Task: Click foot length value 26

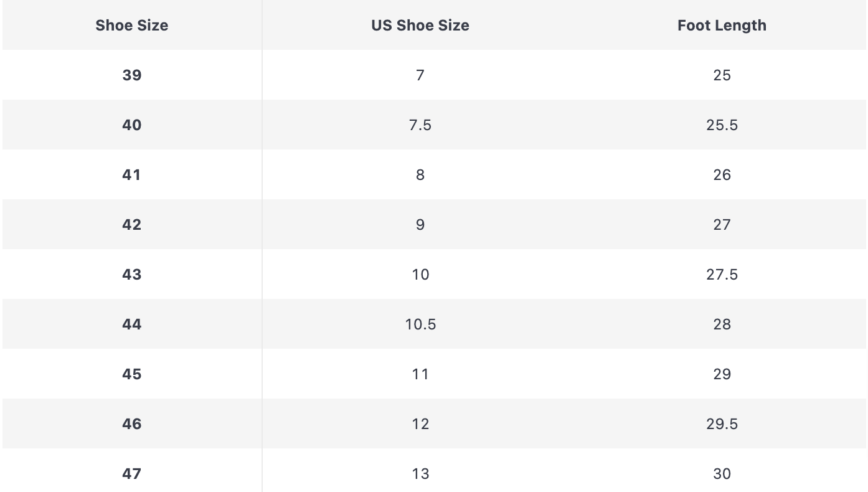Action: (722, 175)
